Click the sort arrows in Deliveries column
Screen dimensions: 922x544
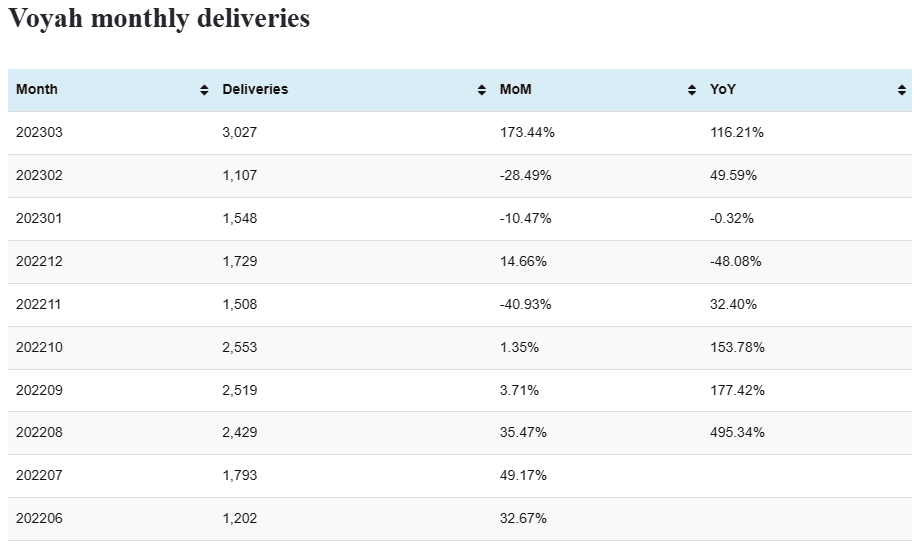tap(482, 90)
